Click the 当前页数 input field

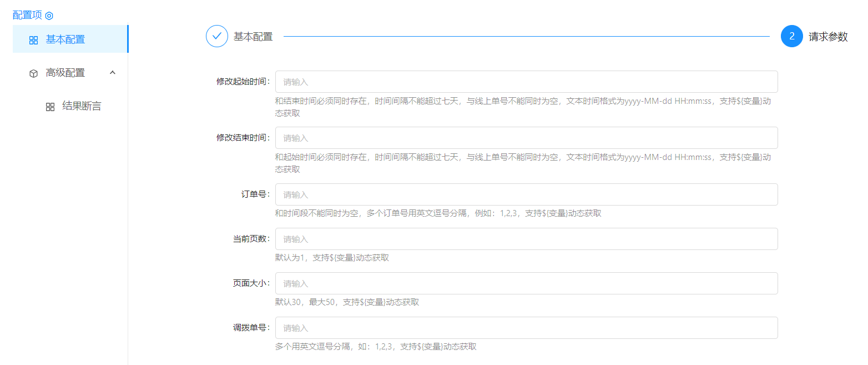(526, 239)
